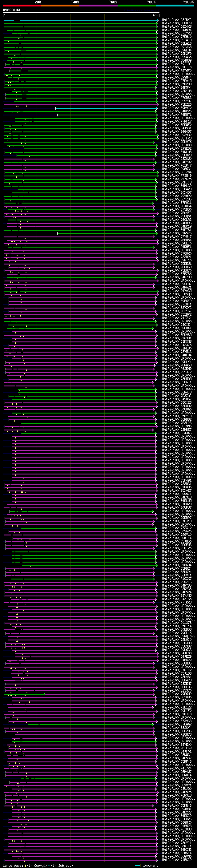Click the green ~80% identity legend segment
The width and height of the screenshot is (197, 868).
136,6
